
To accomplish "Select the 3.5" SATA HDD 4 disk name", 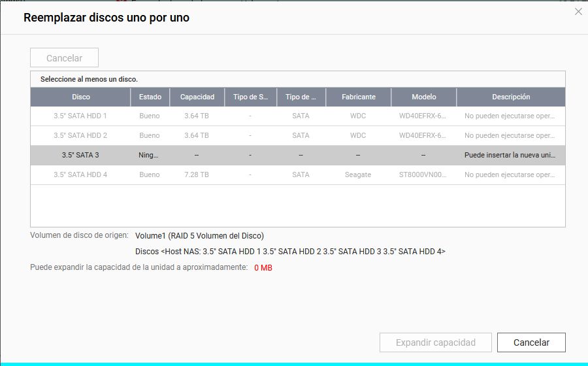I will click(x=80, y=175).
